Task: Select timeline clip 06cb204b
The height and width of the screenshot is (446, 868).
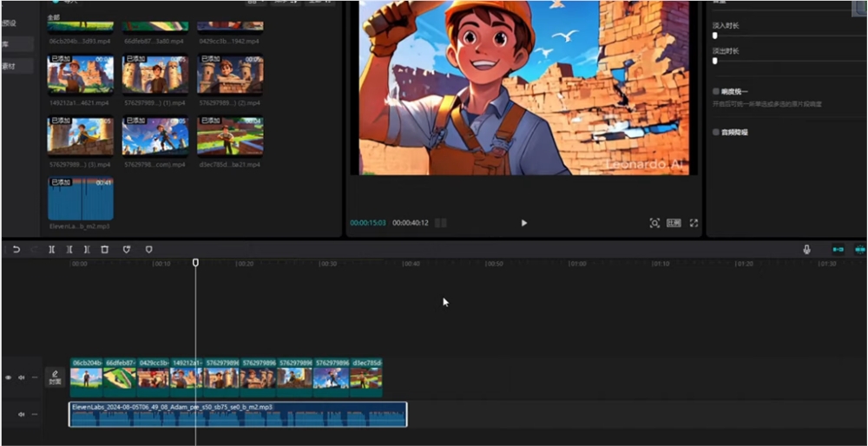Action: [x=86, y=377]
